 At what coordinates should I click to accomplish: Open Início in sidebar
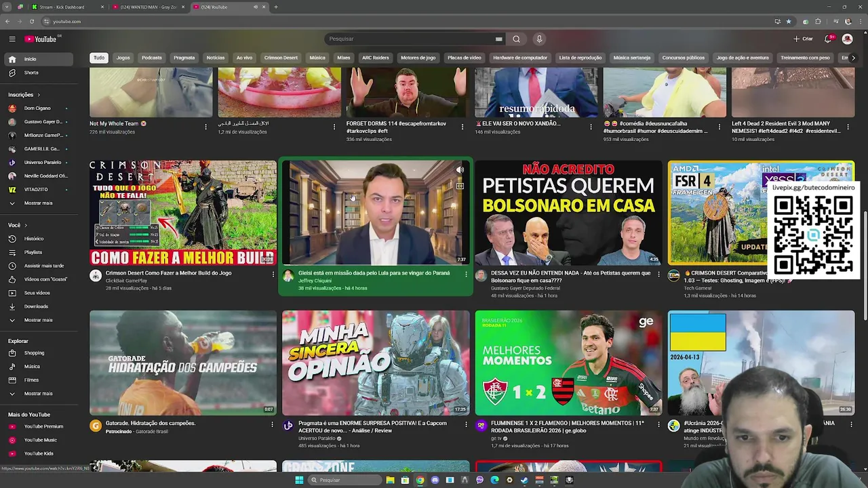38,59
